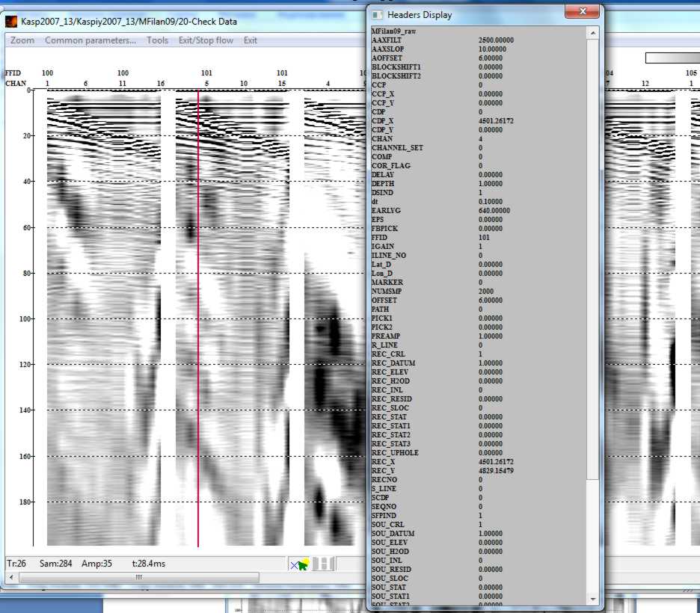Select the AAXFILT header name
The image size is (700, 613).
tap(387, 40)
